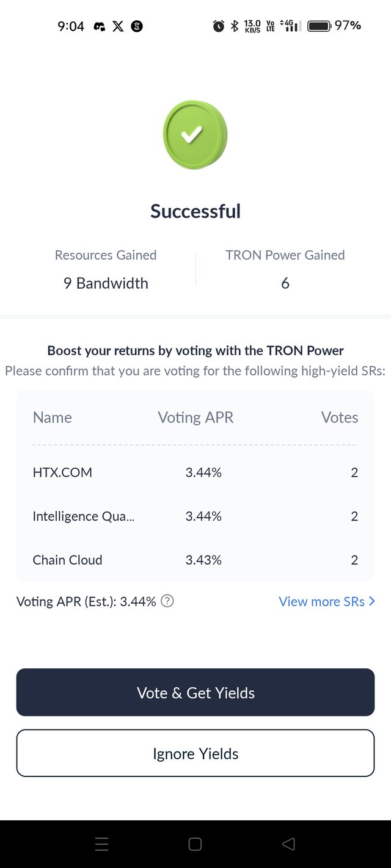Tap the Vote & Get Yields button
The width and height of the screenshot is (391, 868).
[x=195, y=692]
